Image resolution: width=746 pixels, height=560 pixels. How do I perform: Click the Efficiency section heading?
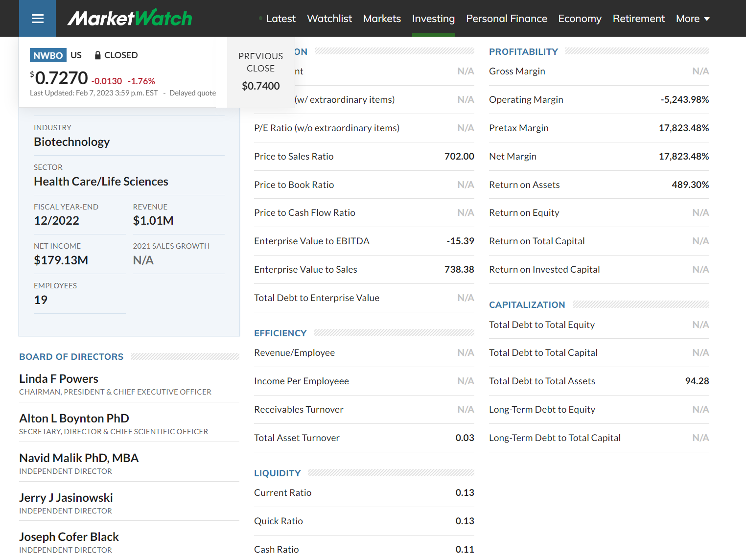(280, 333)
